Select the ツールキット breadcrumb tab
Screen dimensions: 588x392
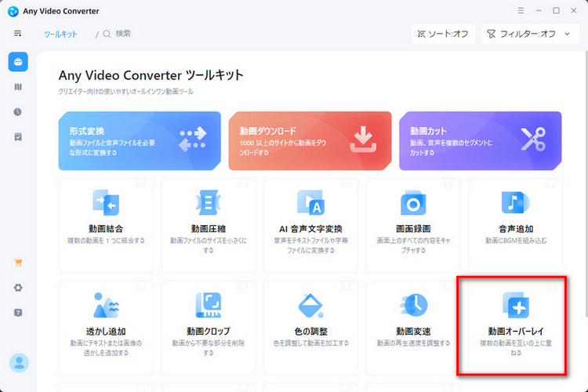[60, 34]
